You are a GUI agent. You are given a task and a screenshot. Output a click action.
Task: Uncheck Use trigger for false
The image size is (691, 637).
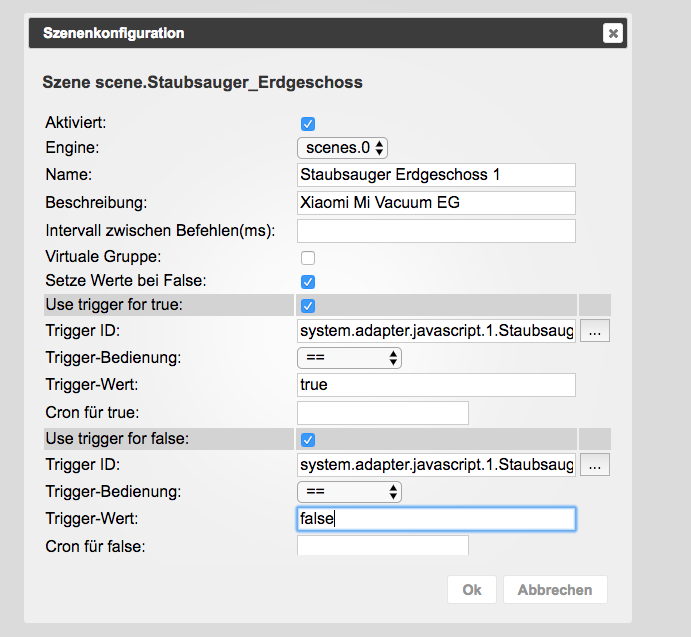(x=308, y=440)
